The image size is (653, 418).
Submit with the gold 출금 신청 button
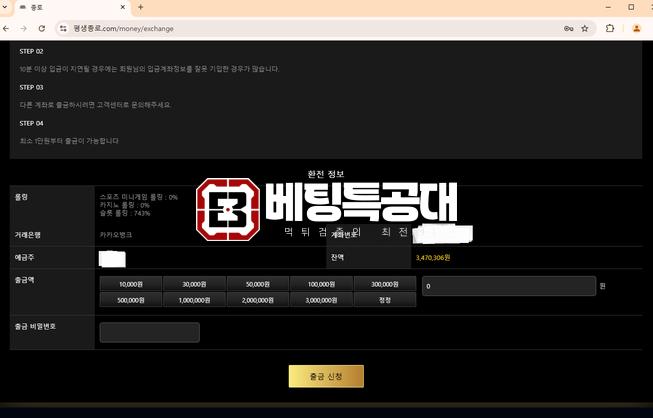pos(326,376)
